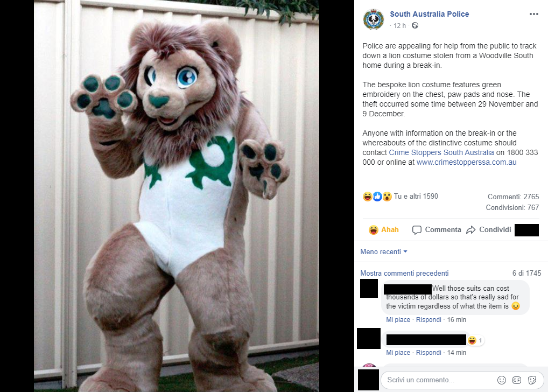Open Crime Stoppers South Australia link

(441, 152)
